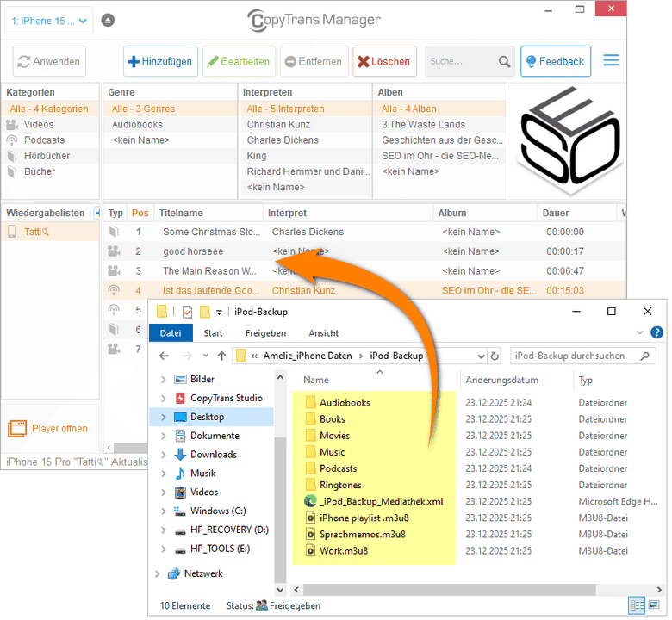Click the Feedback button
The width and height of the screenshot is (672, 620).
click(x=555, y=62)
